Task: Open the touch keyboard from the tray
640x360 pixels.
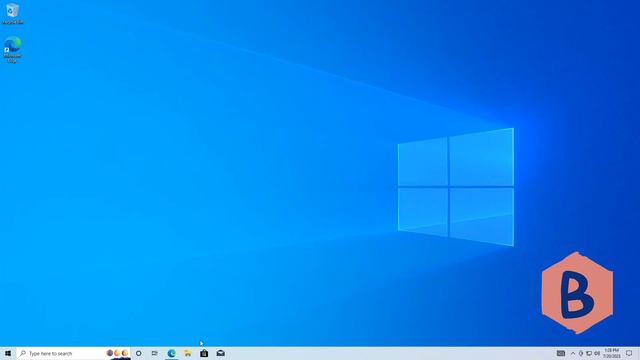Action: (561, 353)
